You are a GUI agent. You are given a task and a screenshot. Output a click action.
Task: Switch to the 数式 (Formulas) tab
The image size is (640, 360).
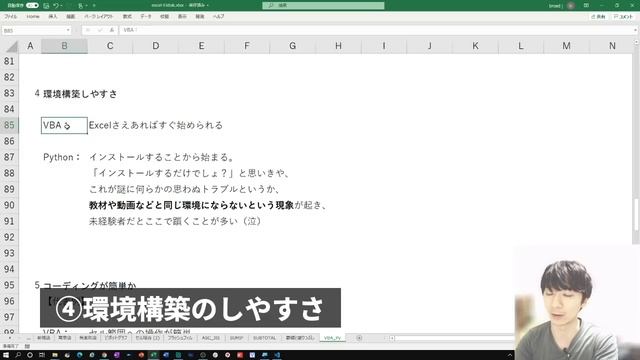point(127,16)
